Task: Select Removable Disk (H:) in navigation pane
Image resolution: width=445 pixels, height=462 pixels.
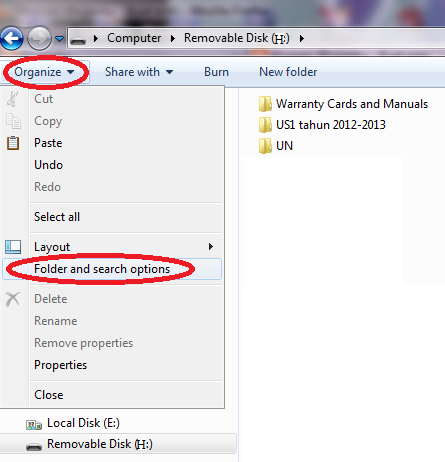Action: point(118,444)
